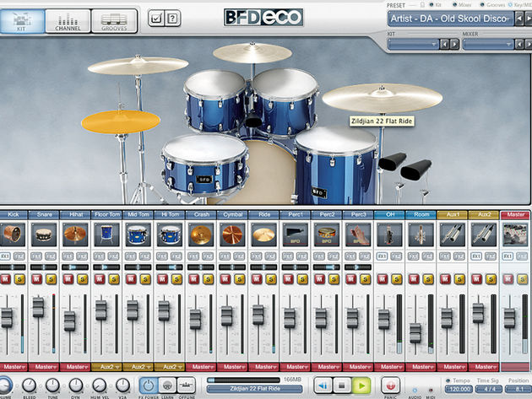This screenshot has height=399, width=532.
Task: Return to start with the rewind button
Action: pos(323,386)
